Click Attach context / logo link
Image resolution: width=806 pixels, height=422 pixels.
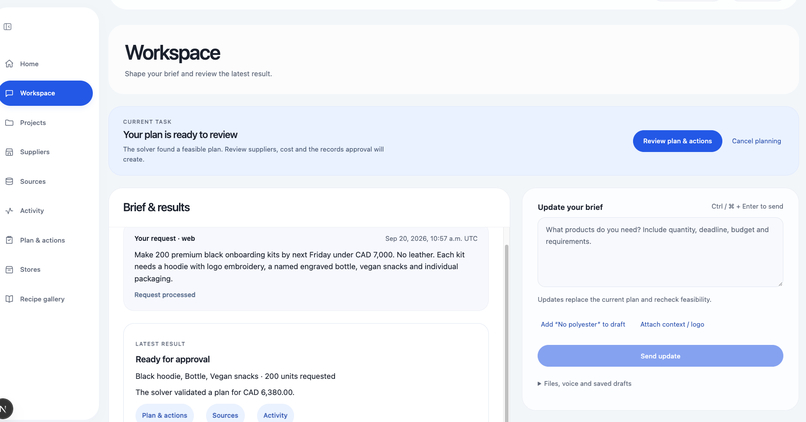[x=672, y=324]
